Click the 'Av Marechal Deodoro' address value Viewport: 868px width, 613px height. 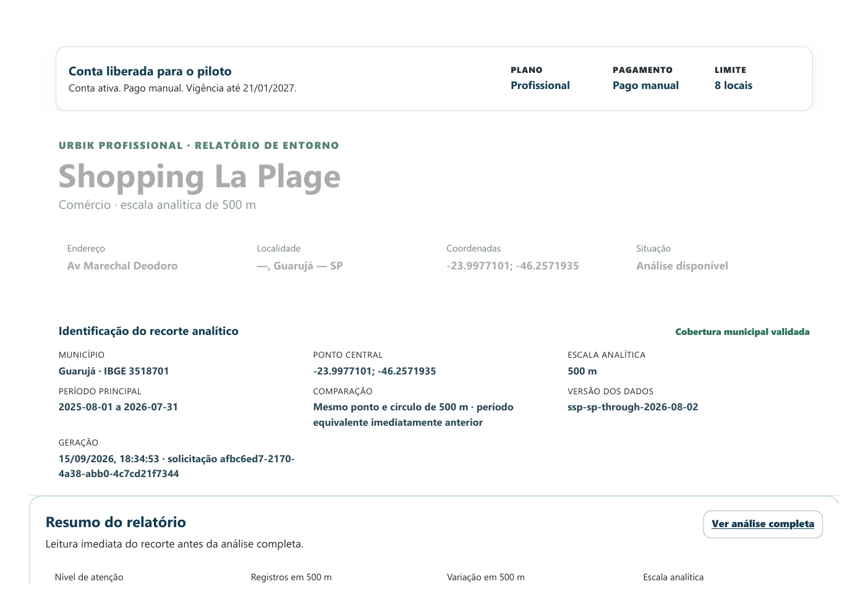click(122, 266)
